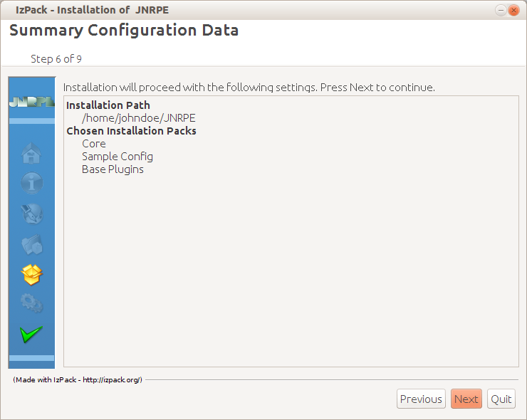Image resolution: width=527 pixels, height=420 pixels.
Task: Quit the JNRPE installer
Action: pyautogui.click(x=501, y=399)
